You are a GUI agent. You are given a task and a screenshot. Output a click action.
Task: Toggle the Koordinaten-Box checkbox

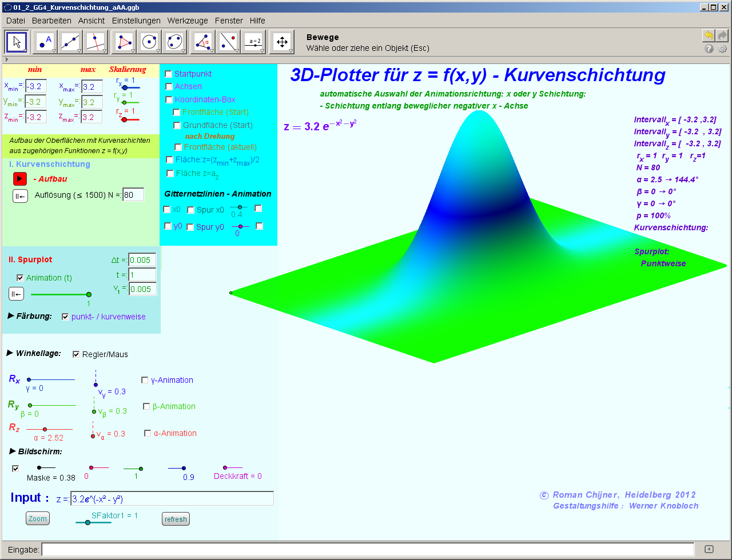[169, 99]
